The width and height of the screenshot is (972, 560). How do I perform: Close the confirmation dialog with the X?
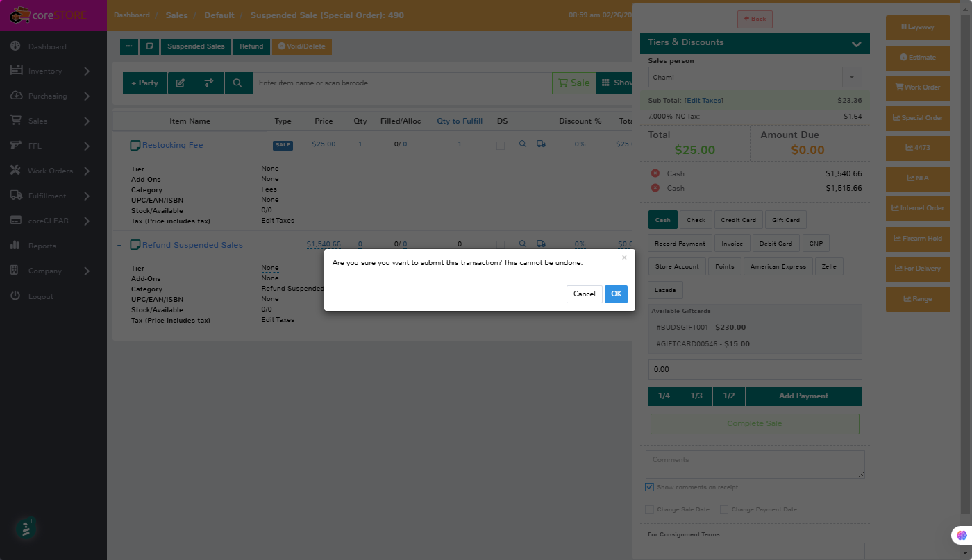click(624, 257)
